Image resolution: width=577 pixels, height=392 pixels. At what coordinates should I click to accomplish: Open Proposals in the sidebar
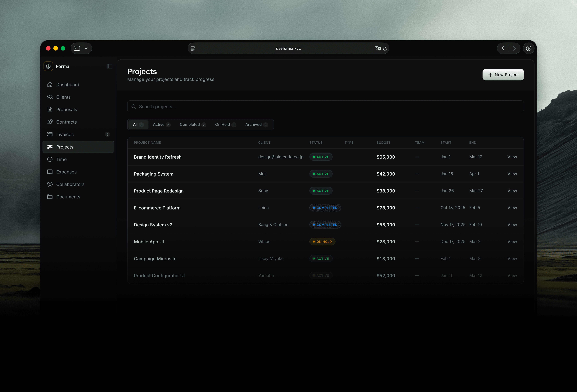pos(78,109)
